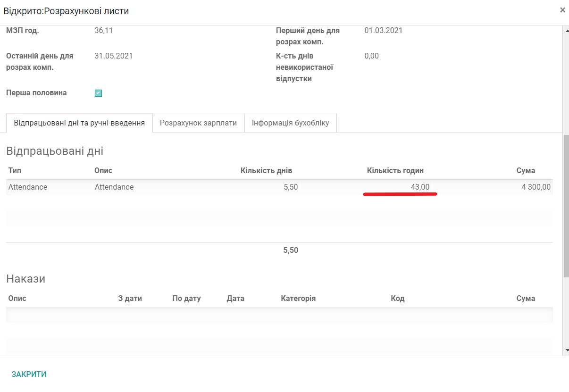Click the Сума amount 4 300,00

click(x=537, y=187)
